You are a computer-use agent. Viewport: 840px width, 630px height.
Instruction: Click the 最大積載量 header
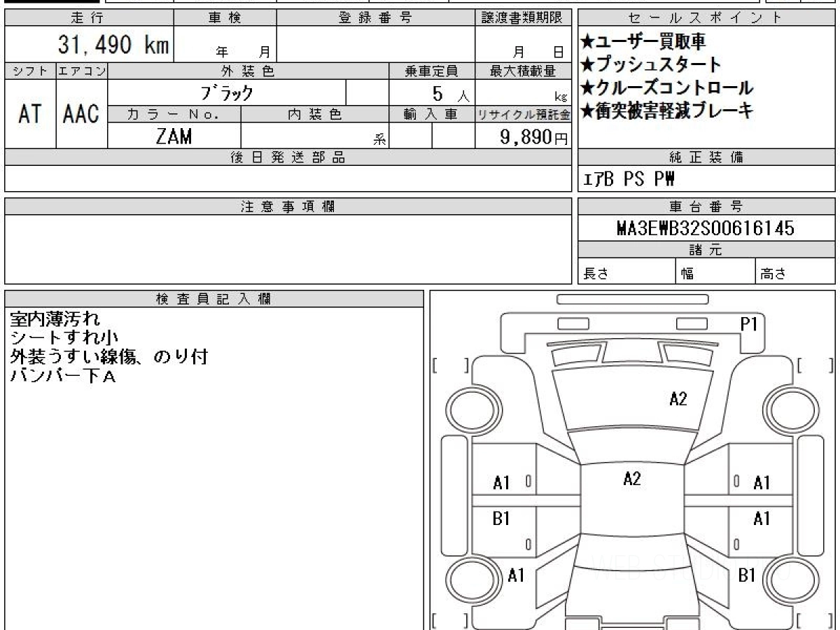pyautogui.click(x=523, y=71)
